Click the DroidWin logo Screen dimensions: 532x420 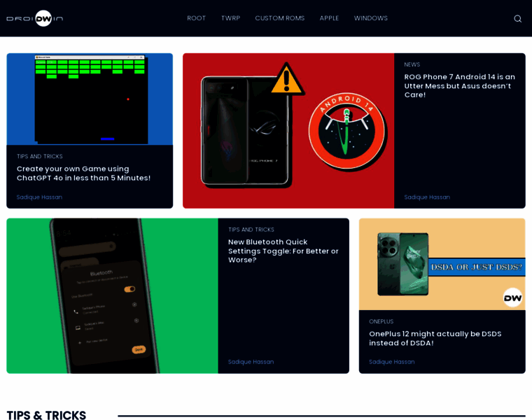pyautogui.click(x=34, y=18)
